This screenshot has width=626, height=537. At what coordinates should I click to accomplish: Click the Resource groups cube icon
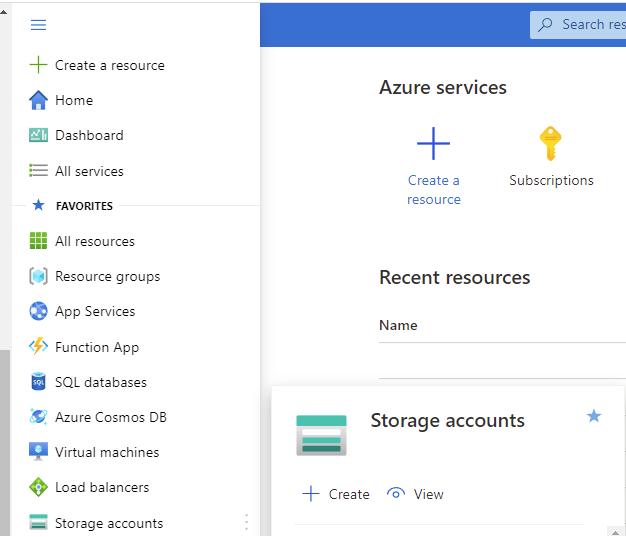pos(38,276)
